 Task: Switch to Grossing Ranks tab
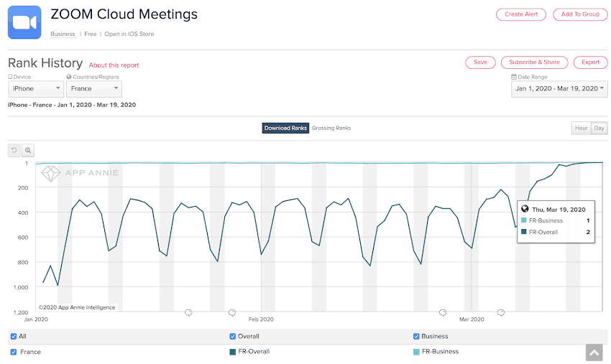pos(331,129)
